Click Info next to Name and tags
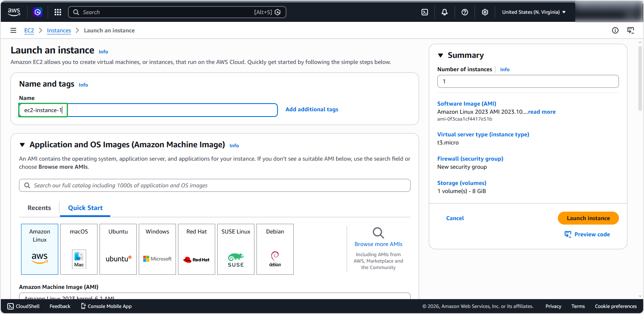Screen dimensions: 644x314 83,85
